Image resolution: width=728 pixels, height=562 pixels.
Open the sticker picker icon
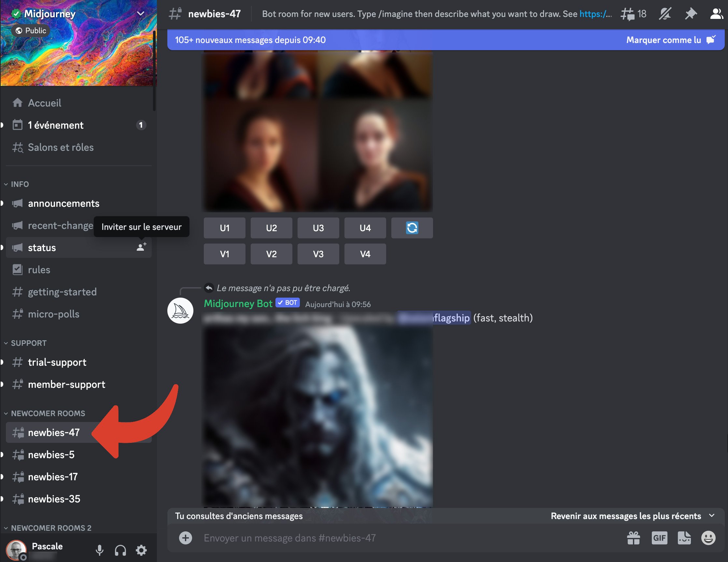click(x=684, y=538)
